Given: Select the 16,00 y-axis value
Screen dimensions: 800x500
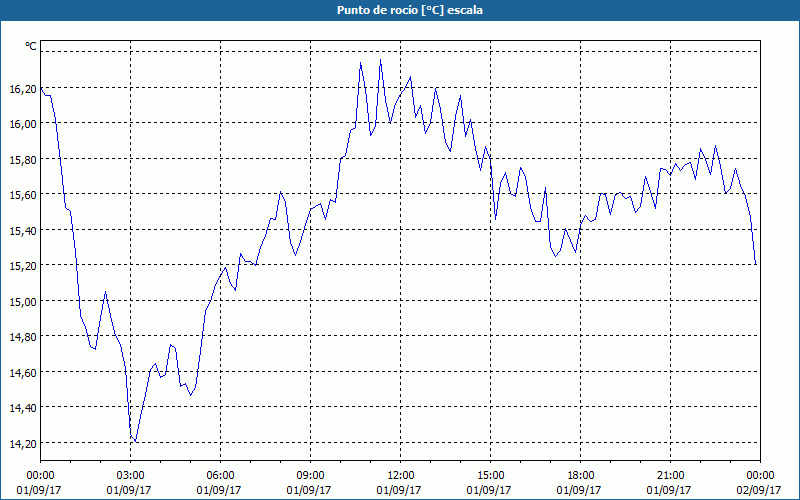Looking at the screenshot, I should point(23,124).
